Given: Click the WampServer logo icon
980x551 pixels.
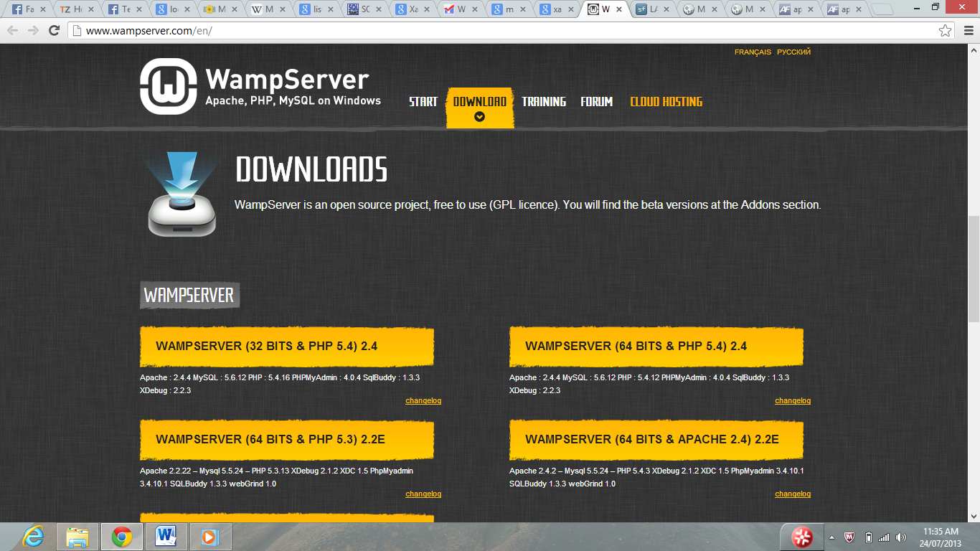Looking at the screenshot, I should coord(169,87).
